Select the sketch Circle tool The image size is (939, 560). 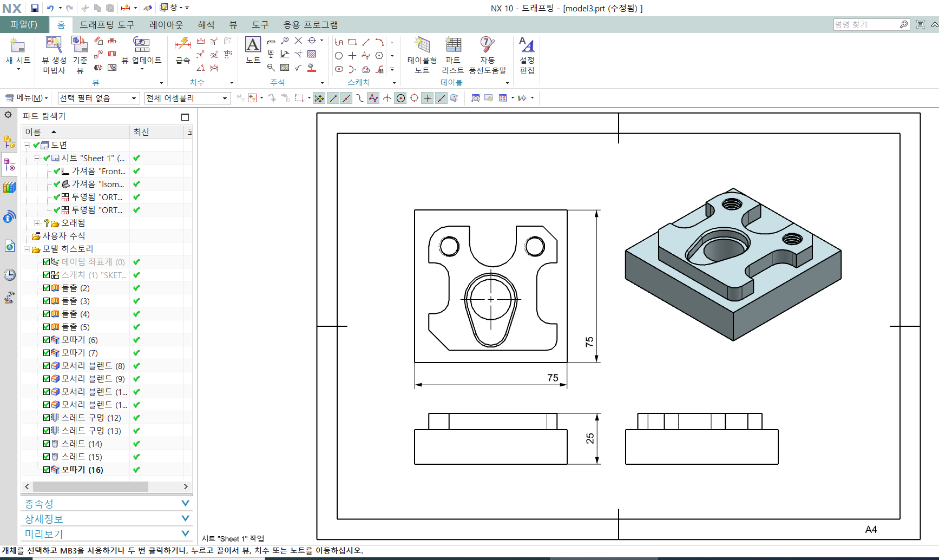point(339,56)
